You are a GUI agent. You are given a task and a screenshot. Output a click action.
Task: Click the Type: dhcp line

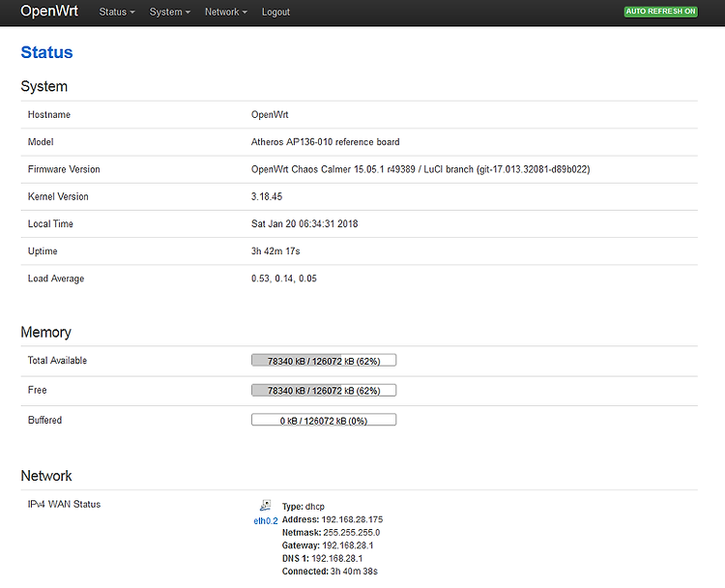click(304, 507)
